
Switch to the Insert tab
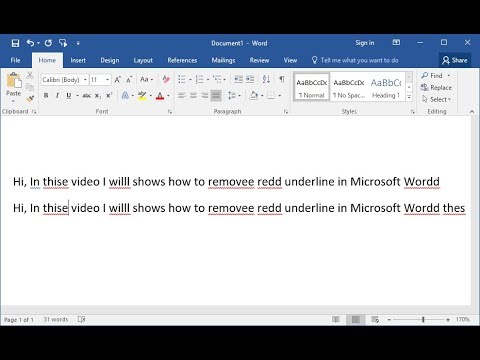[x=78, y=60]
